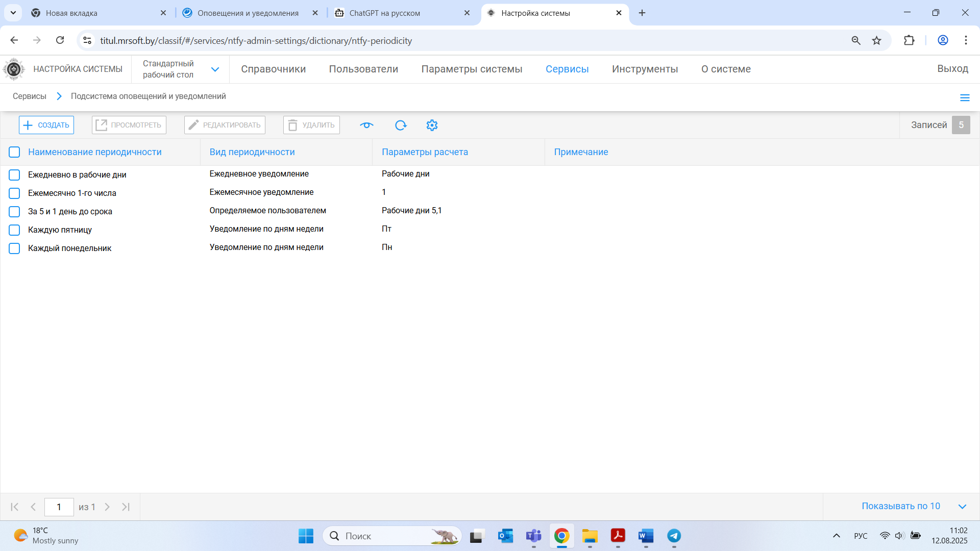Viewport: 980px width, 551px height.
Task: Click the system logo emblem icon
Action: pos(14,69)
